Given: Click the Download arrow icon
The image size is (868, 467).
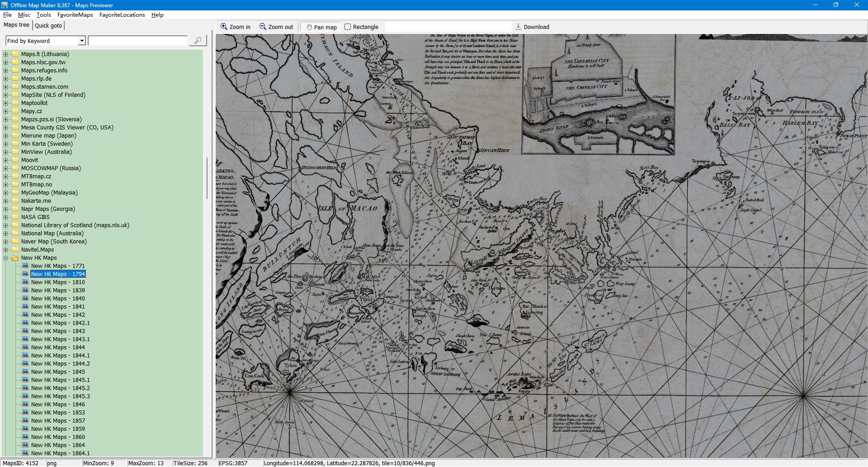Looking at the screenshot, I should click(519, 27).
